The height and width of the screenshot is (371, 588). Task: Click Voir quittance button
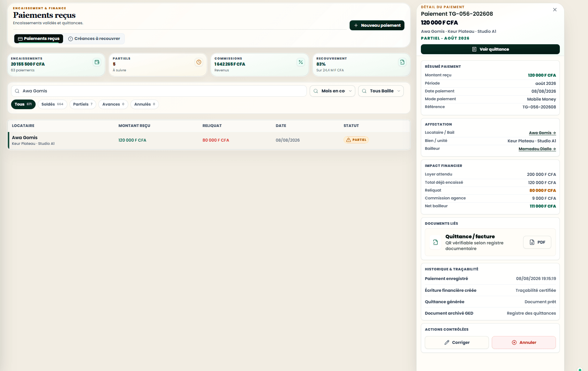click(x=490, y=49)
